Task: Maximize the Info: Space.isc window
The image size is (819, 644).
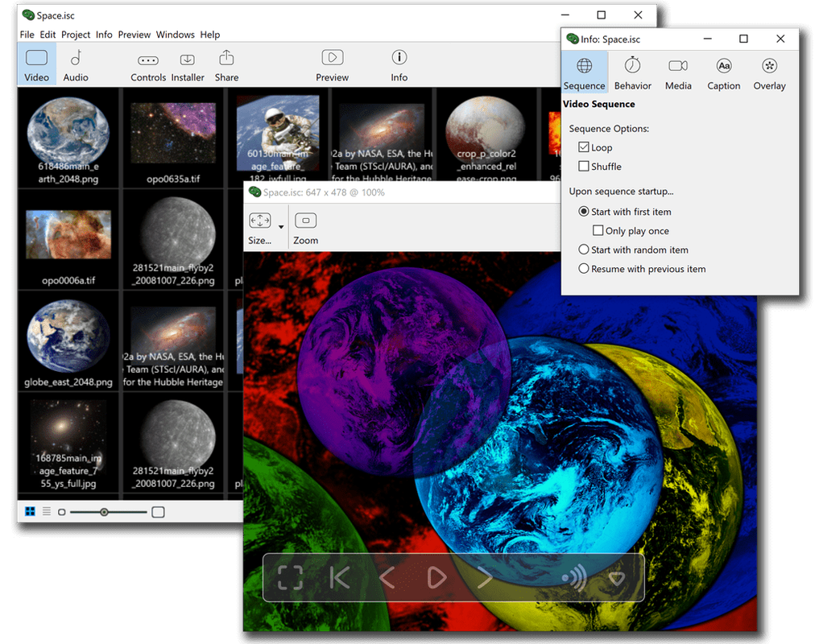Action: 743,39
